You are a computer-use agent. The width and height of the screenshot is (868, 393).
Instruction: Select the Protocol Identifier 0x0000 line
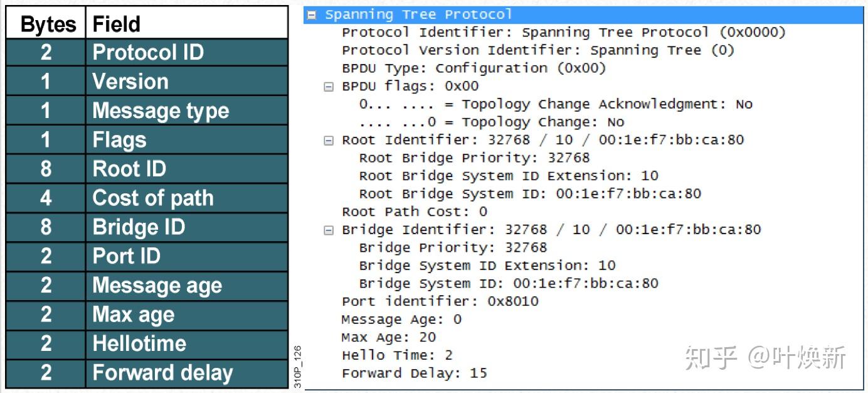(563, 33)
